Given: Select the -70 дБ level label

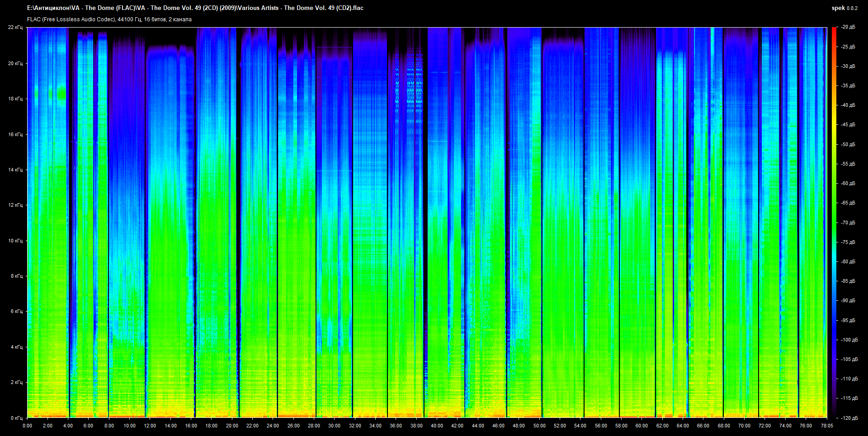Looking at the screenshot, I should click(x=848, y=223).
